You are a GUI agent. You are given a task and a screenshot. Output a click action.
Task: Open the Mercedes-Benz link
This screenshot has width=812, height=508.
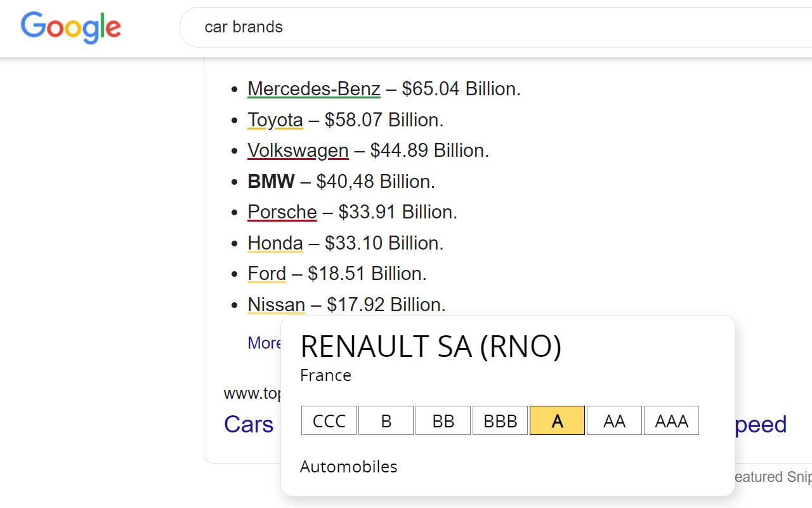[314, 89]
